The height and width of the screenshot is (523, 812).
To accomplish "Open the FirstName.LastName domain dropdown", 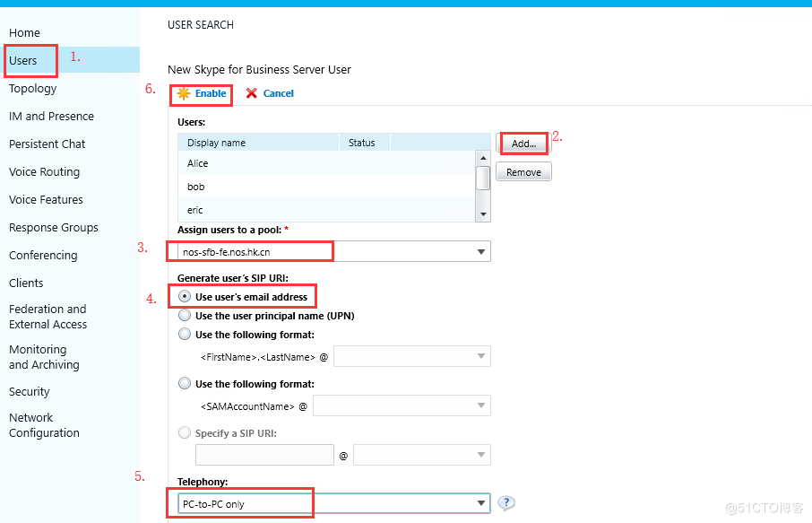I will point(412,356).
